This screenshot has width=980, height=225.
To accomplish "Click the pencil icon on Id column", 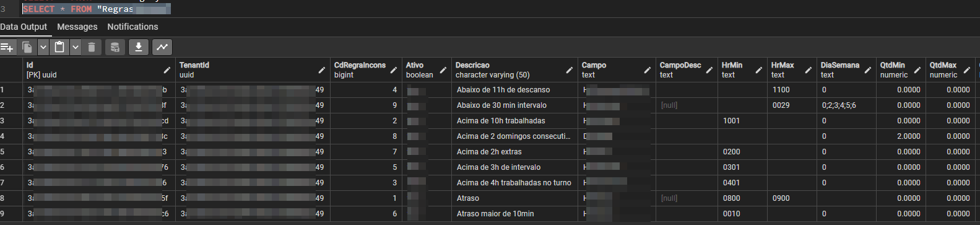I will click(x=167, y=70).
